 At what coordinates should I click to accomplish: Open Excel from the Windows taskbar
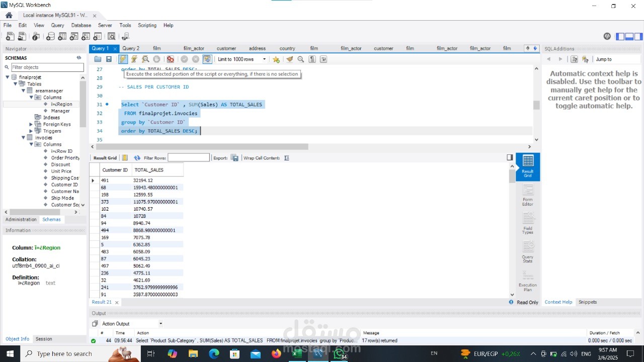297,354
